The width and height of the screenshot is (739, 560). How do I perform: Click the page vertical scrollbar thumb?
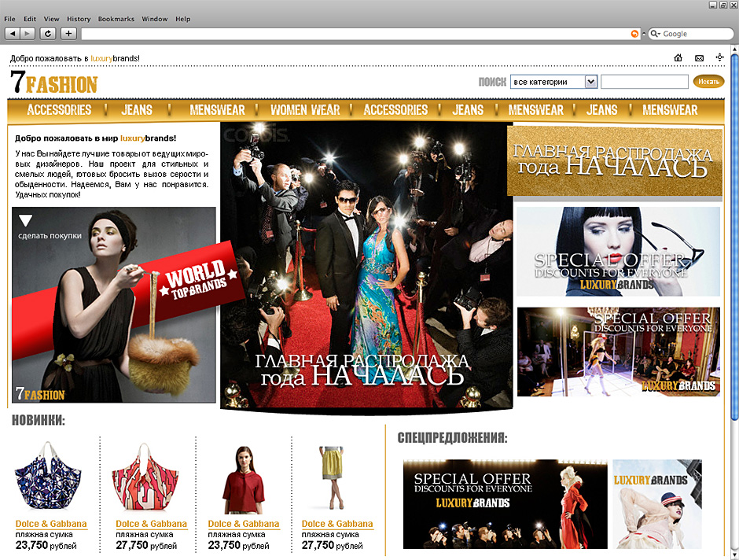[733, 236]
